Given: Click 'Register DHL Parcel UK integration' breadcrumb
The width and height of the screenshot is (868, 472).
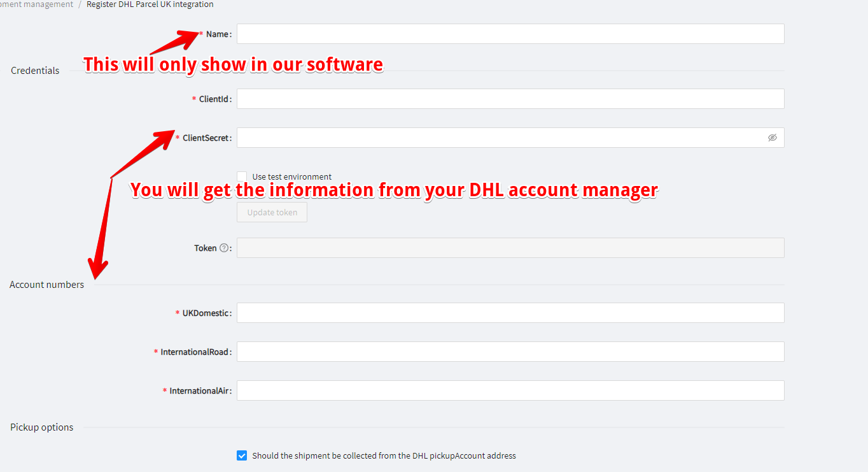Looking at the screenshot, I should (150, 4).
